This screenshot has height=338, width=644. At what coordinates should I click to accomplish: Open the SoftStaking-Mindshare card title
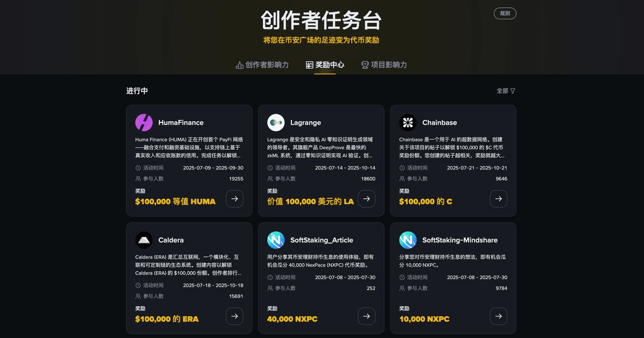[460, 240]
